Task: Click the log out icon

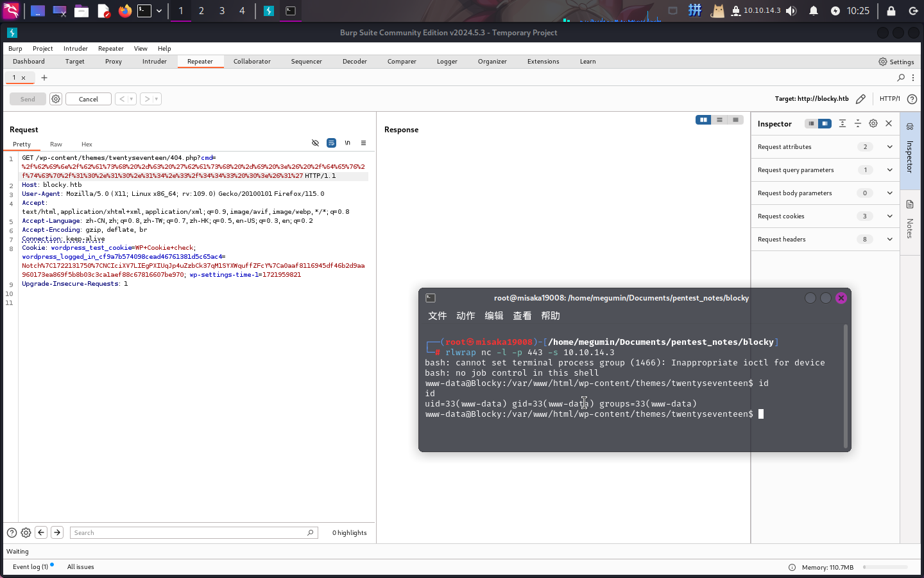Action: tap(913, 10)
